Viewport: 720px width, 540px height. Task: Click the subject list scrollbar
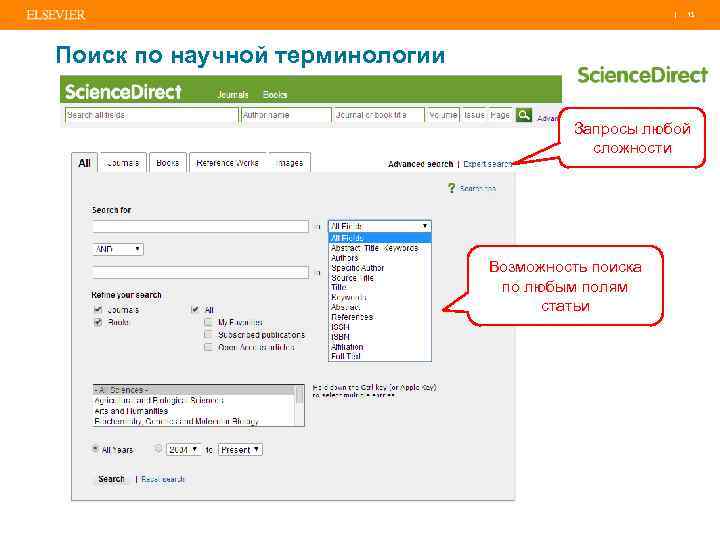pos(300,405)
